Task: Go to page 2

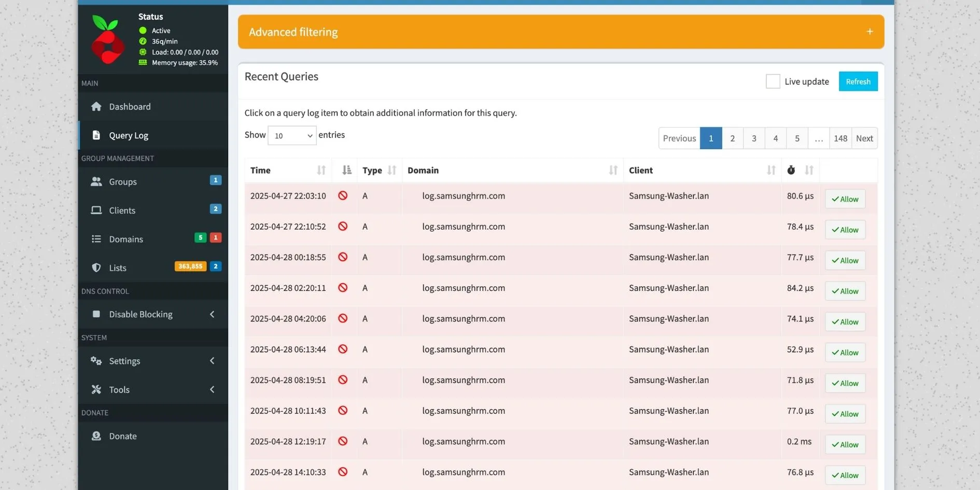Action: pos(733,138)
